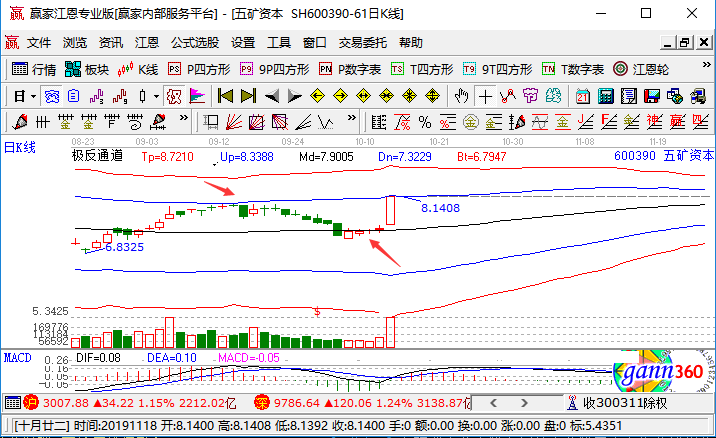This screenshot has width=716, height=438.
Task: Open the 江恩 menu
Action: [147, 43]
